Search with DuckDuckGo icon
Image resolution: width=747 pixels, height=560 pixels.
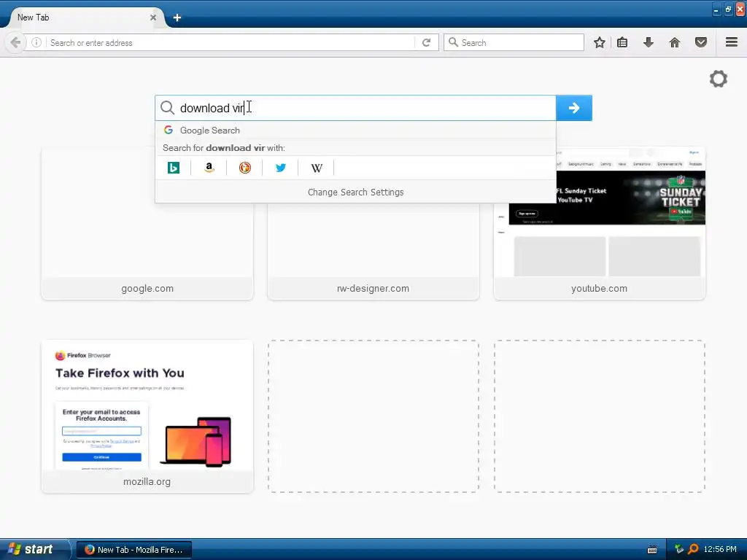point(245,168)
